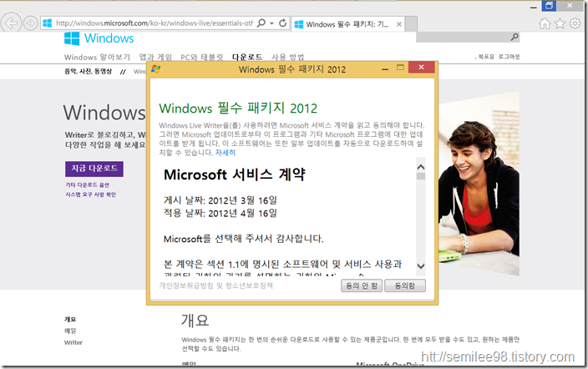Click the browser Forward arrow button
The width and height of the screenshot is (588, 369).
[30, 23]
